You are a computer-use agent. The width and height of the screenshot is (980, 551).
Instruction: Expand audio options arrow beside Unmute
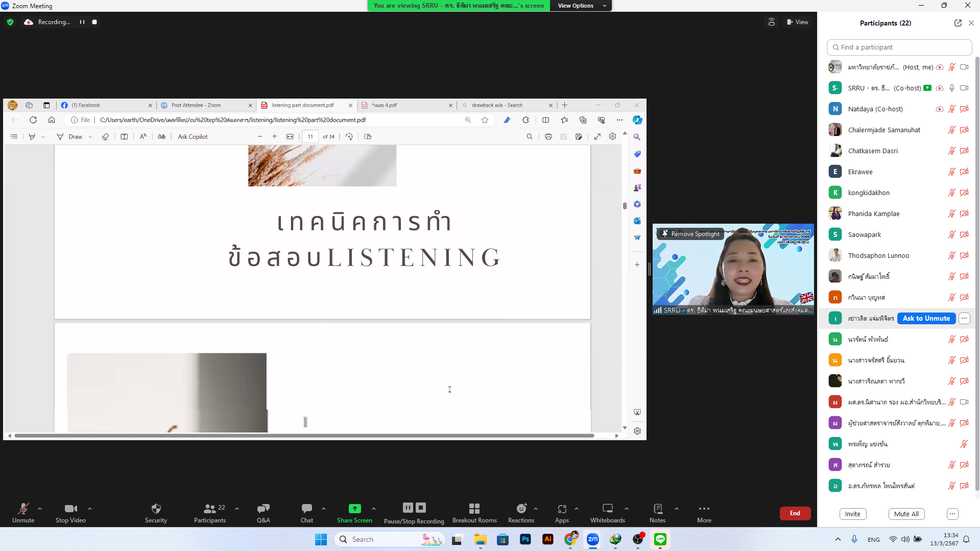tap(40, 509)
